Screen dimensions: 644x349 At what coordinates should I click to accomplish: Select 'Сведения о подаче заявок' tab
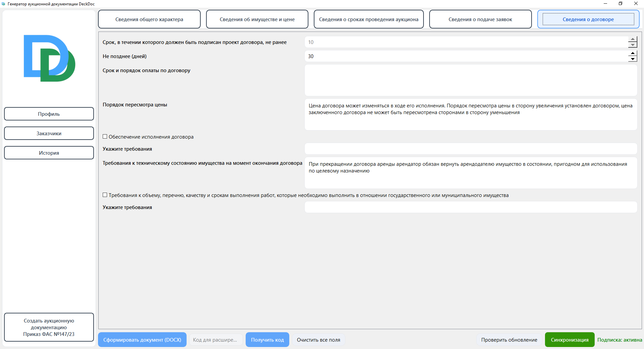pos(480,19)
